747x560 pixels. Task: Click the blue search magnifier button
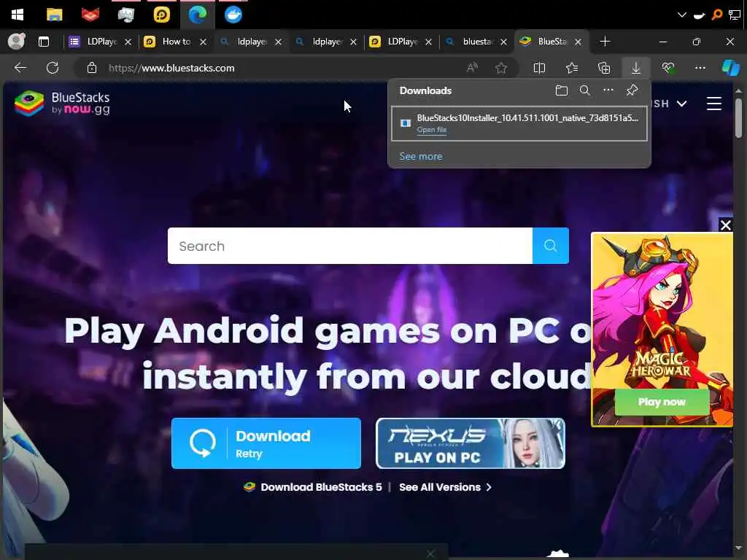pos(550,246)
